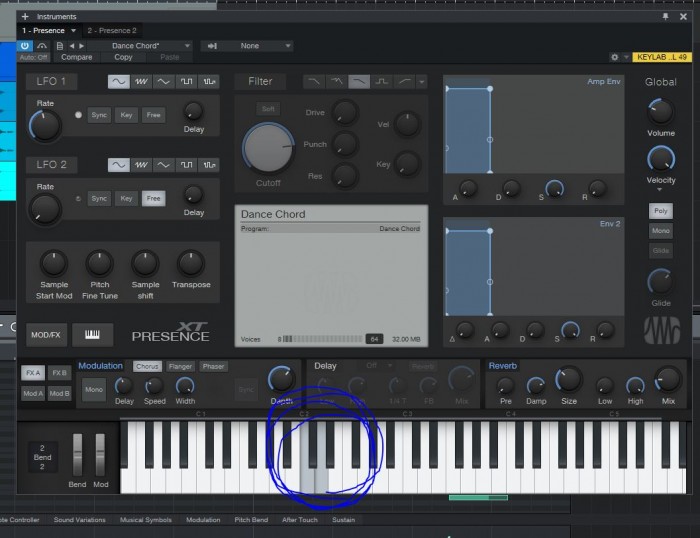Select sample-and-hold waveform for LFO 1
Image resolution: width=700 pixels, height=538 pixels.
[x=209, y=81]
